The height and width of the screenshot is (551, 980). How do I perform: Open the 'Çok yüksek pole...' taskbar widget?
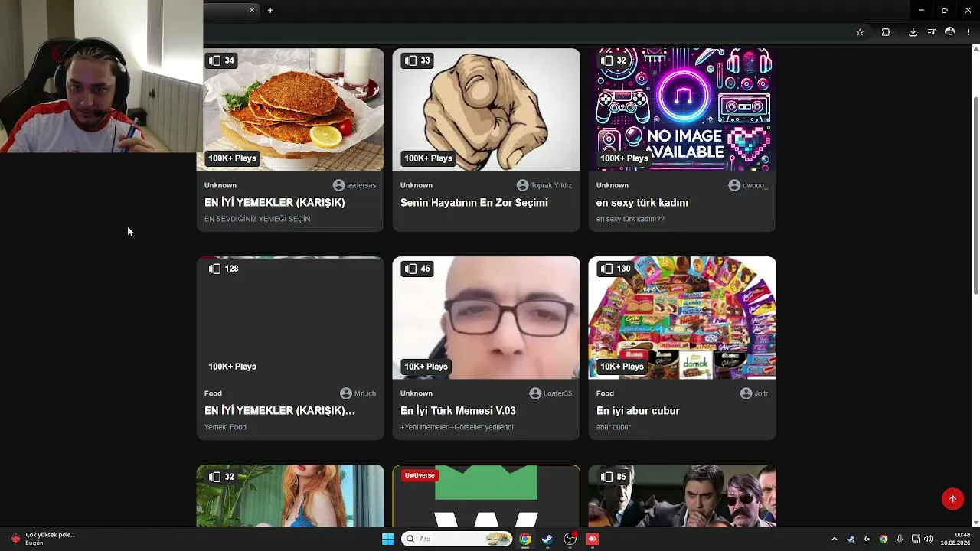pos(43,539)
